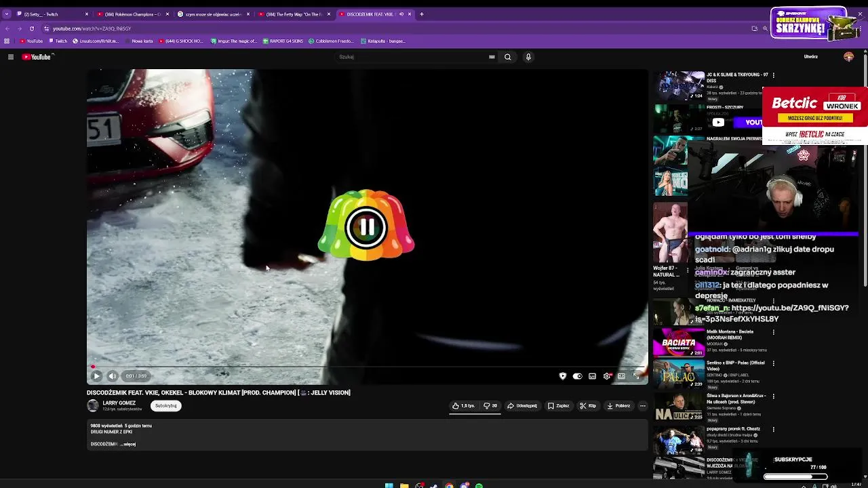
Task: Click Udostępnij share button
Action: (x=522, y=406)
